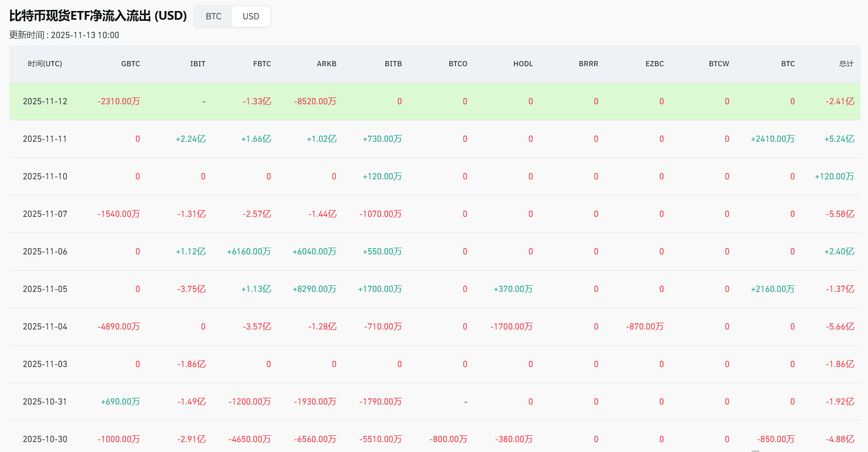The image size is (868, 452).
Task: Switch the unit toggle to BTC
Action: pos(213,16)
